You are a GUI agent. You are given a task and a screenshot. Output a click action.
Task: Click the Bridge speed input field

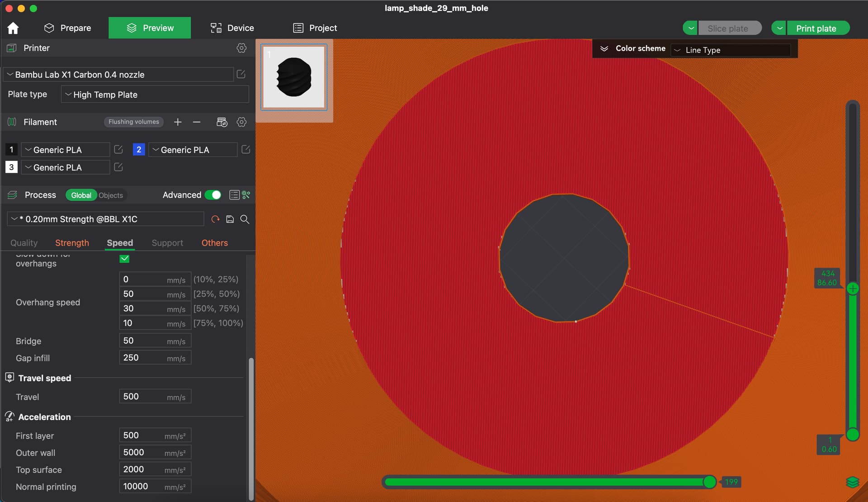tap(155, 341)
